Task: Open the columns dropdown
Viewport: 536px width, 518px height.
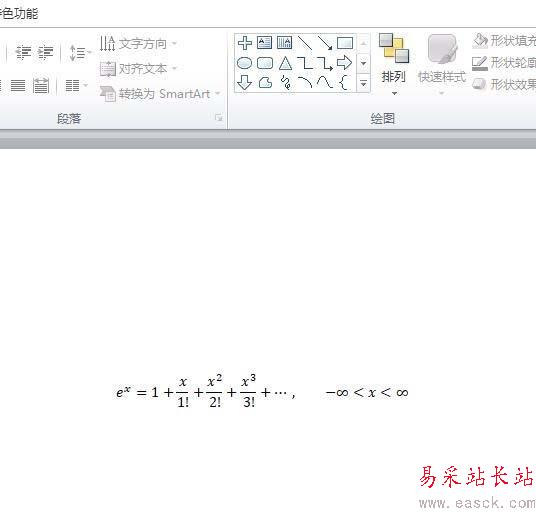Action: click(76, 85)
